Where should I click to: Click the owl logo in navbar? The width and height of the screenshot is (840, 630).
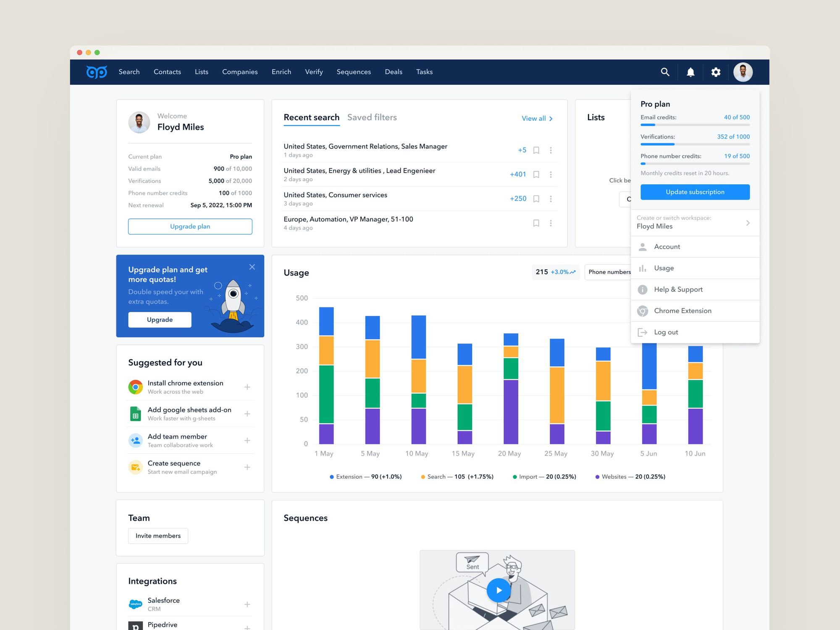point(97,72)
